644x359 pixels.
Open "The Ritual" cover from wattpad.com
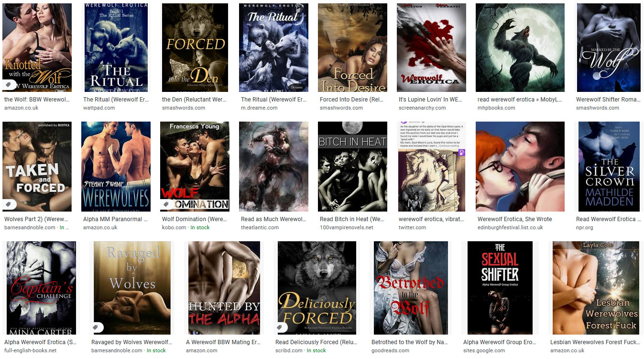[x=116, y=47]
